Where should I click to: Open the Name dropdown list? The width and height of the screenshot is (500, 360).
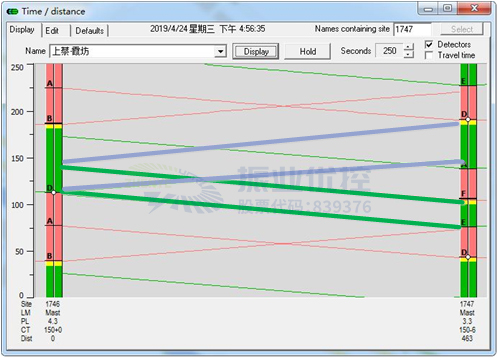[220, 51]
